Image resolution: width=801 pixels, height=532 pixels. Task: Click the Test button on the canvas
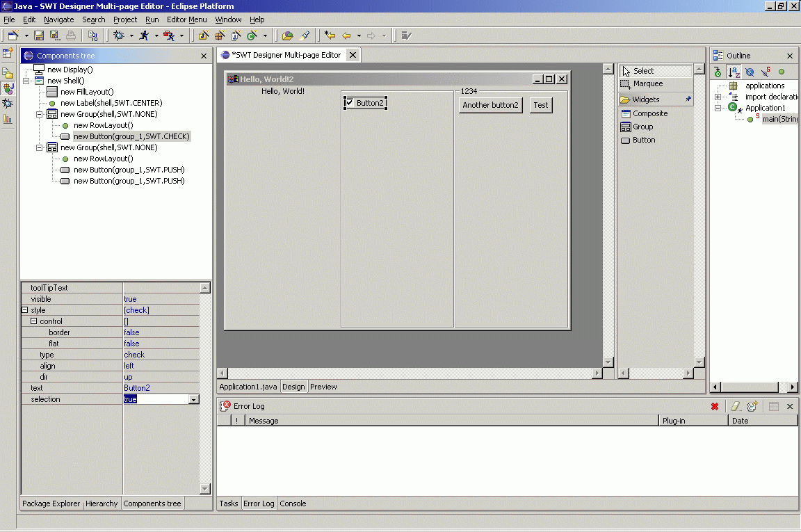(x=541, y=105)
